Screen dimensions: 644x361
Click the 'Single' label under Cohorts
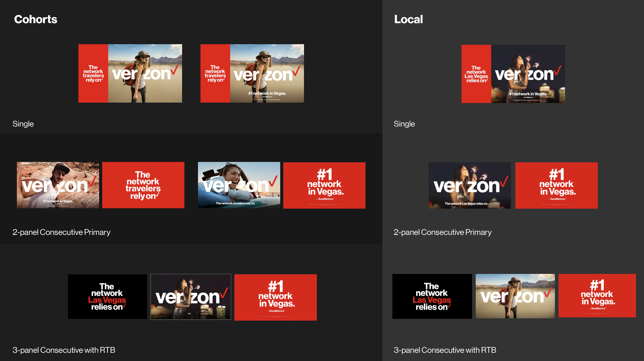pos(23,124)
